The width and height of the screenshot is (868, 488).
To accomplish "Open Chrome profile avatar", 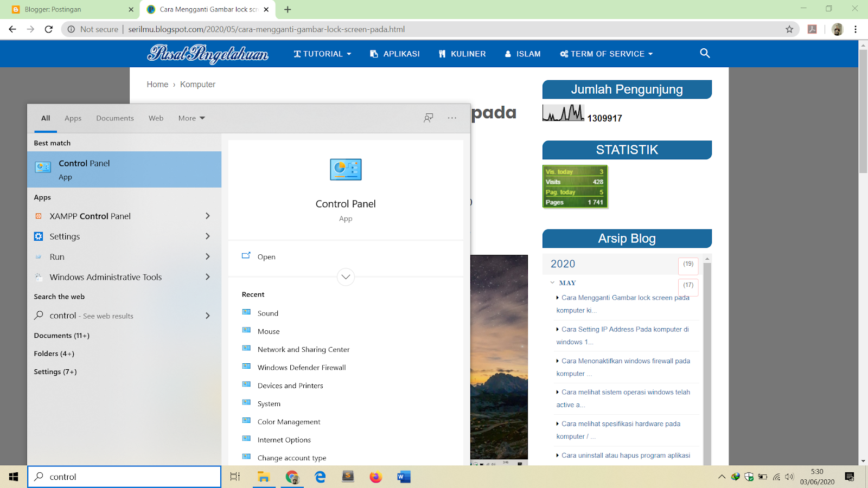I will tap(838, 29).
